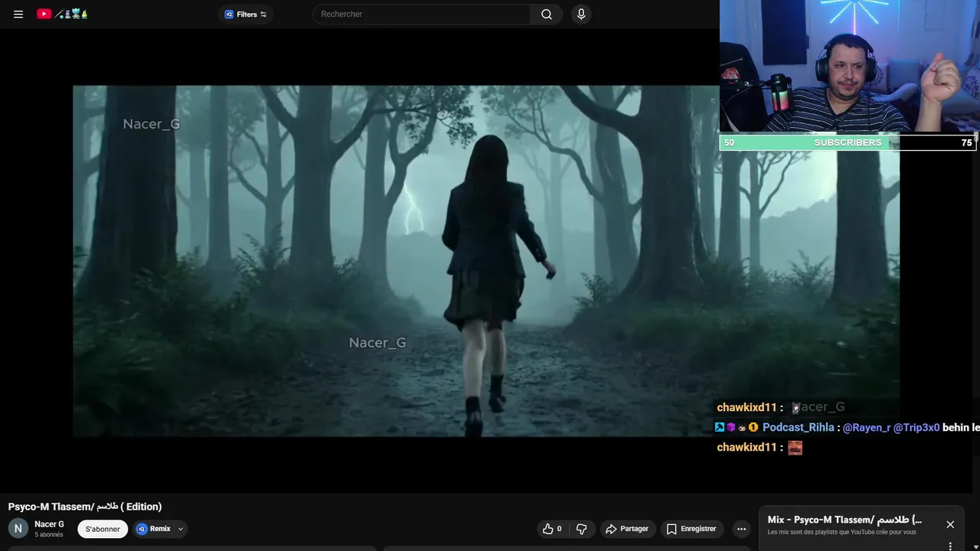The width and height of the screenshot is (980, 551).
Task: Click the 5 abonnés subscriber count
Action: click(49, 535)
